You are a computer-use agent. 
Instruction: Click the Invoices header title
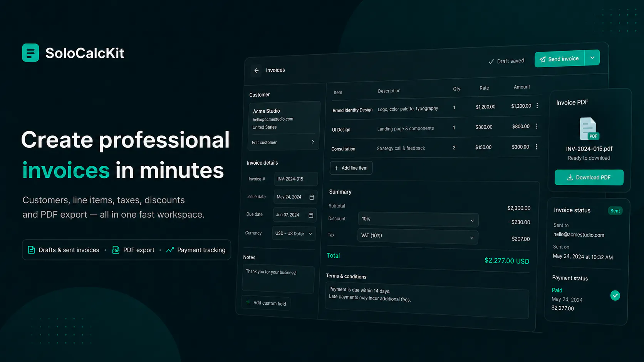(x=275, y=70)
